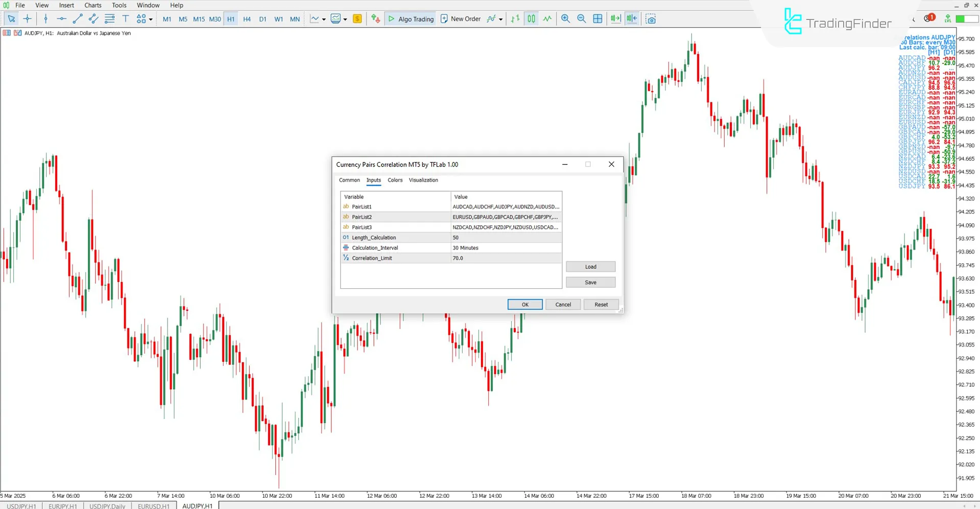Select the horizontal line drawing tool
The width and height of the screenshot is (980, 509).
pyautogui.click(x=61, y=18)
